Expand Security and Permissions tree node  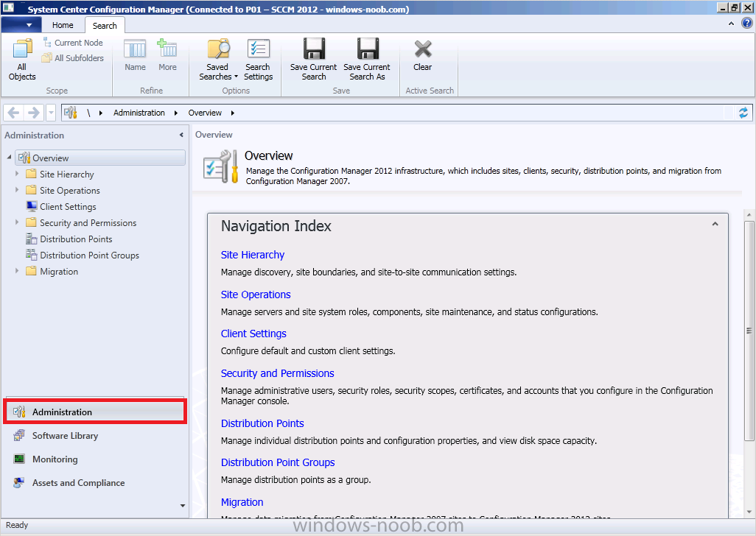pos(17,222)
